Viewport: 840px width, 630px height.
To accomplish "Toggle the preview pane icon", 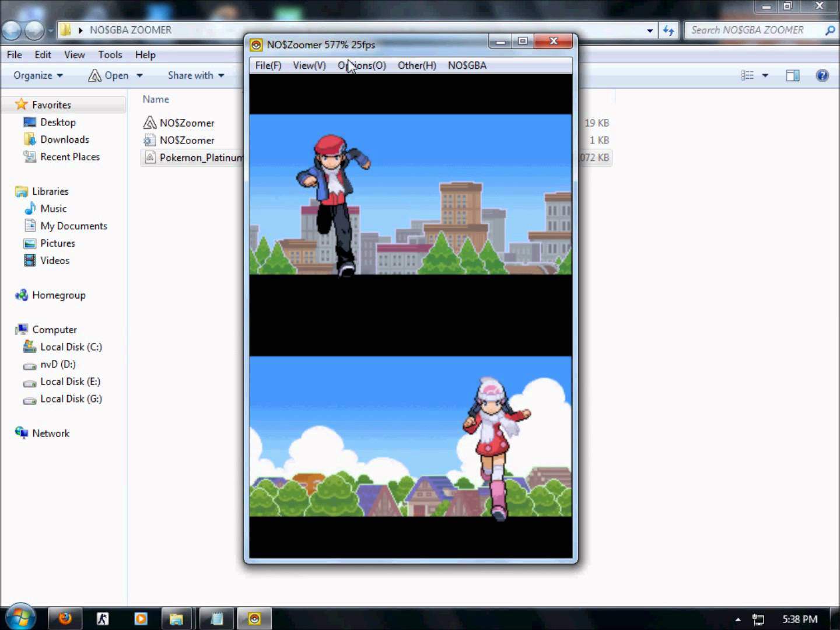I will [793, 75].
